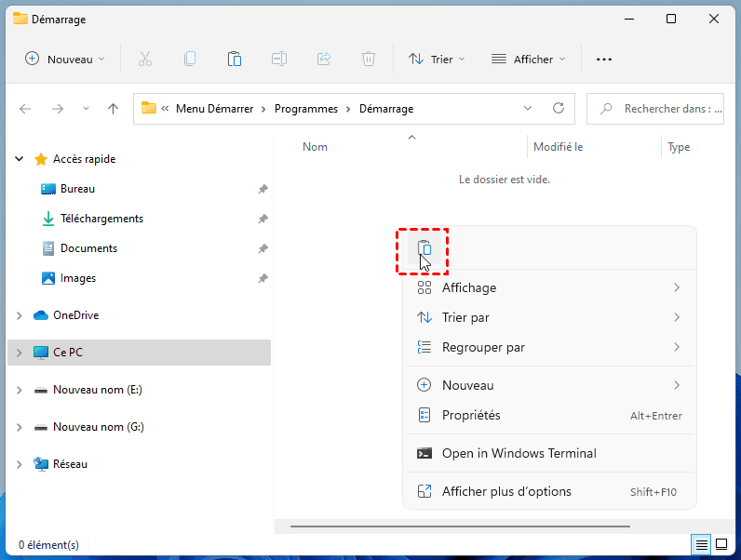Choose Open in Windows Terminal
741x560 pixels.
point(519,453)
